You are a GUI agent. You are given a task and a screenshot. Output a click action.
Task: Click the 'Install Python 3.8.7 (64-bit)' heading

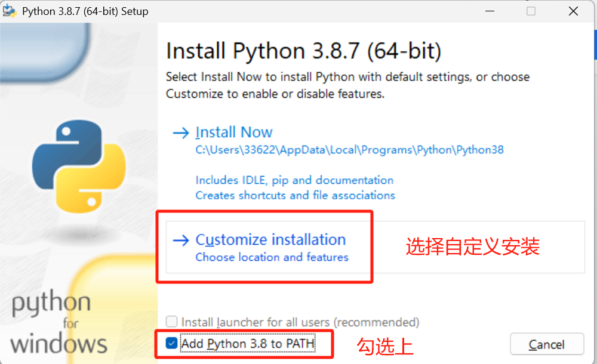point(303,51)
